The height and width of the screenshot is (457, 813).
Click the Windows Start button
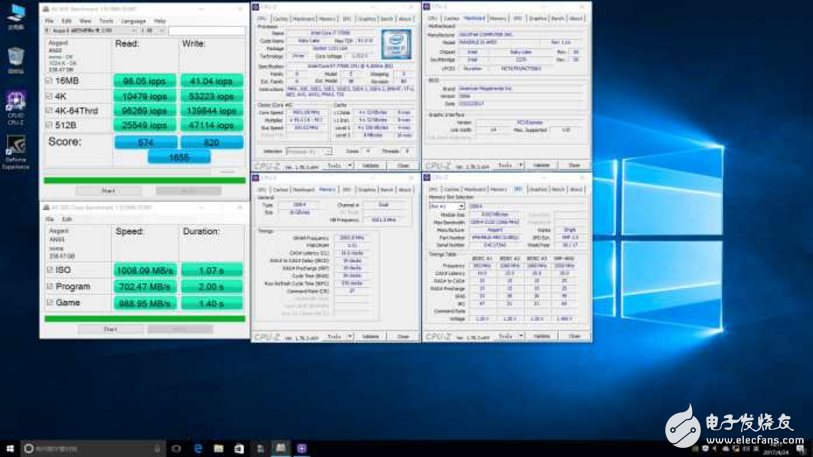[10, 449]
